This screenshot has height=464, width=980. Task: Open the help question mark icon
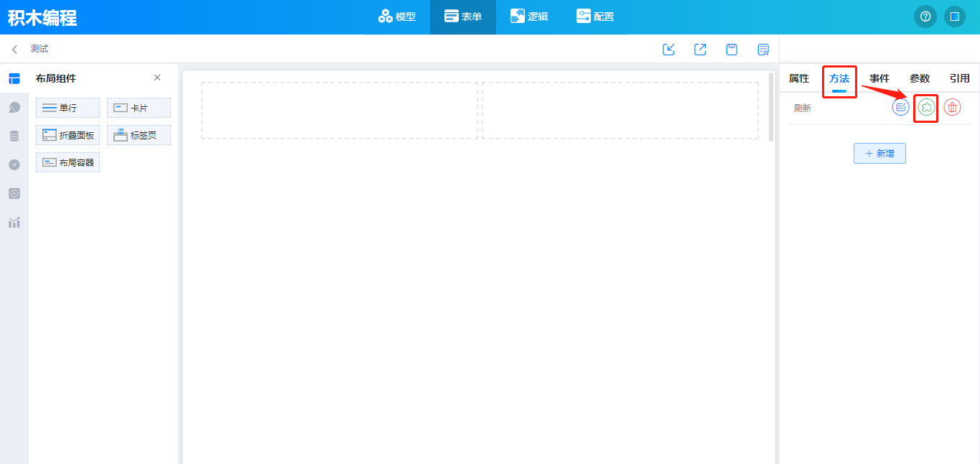pos(925,17)
